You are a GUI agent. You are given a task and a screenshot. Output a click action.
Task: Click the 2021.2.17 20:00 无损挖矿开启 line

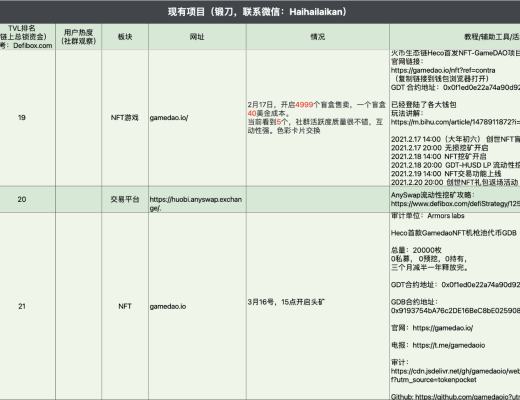440,148
